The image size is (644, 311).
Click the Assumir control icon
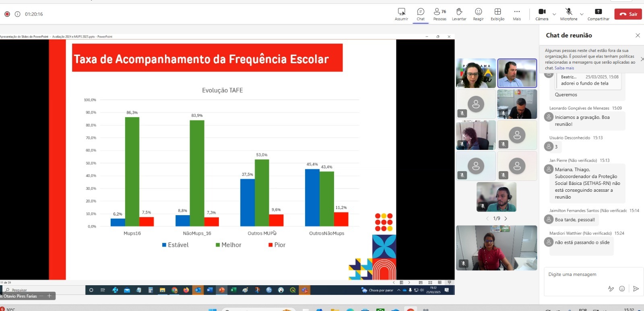click(401, 14)
